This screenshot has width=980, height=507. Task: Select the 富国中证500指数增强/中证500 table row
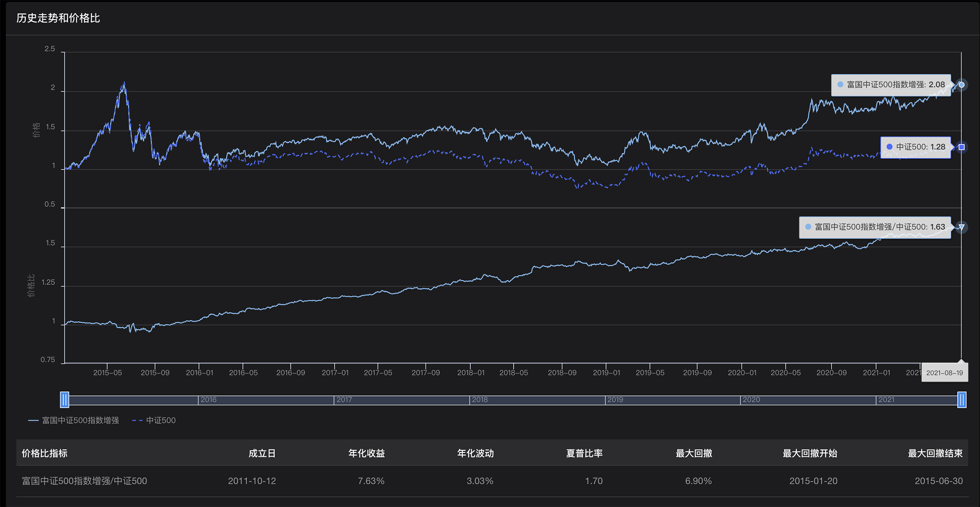[85, 481]
